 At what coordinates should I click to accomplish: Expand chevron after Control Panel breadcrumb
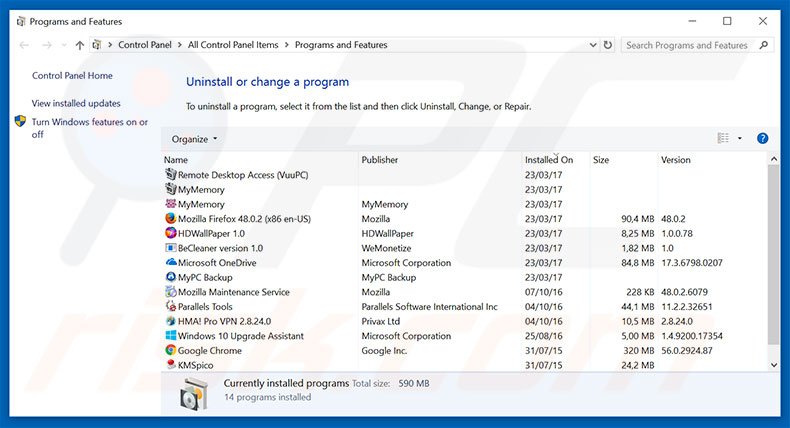click(x=179, y=45)
